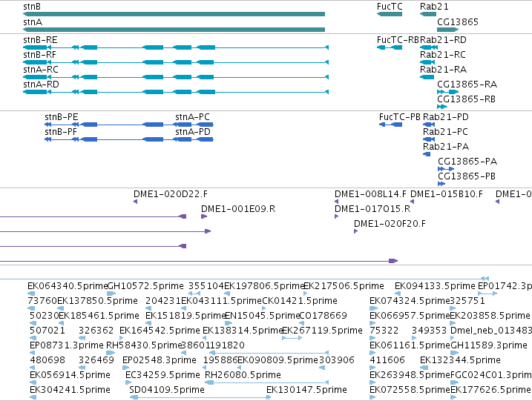
Task: Select the EK151819.5prime feature label
Action: (x=185, y=316)
